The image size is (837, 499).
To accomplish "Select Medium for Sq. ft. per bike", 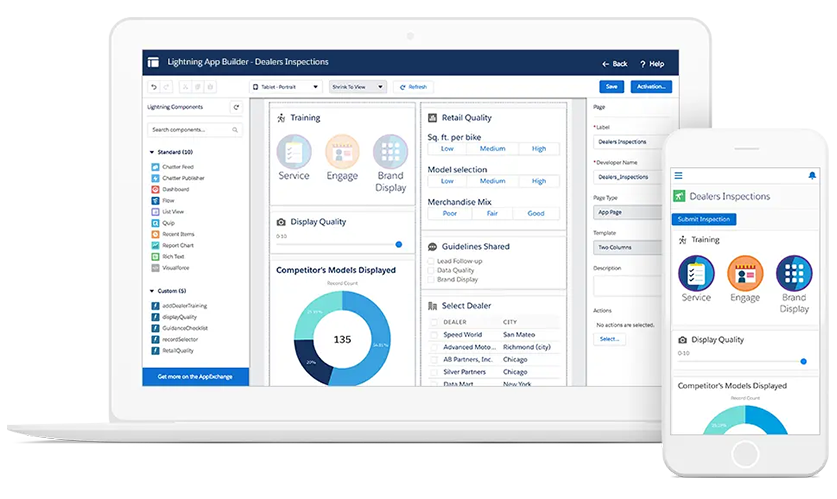I will tap(493, 149).
